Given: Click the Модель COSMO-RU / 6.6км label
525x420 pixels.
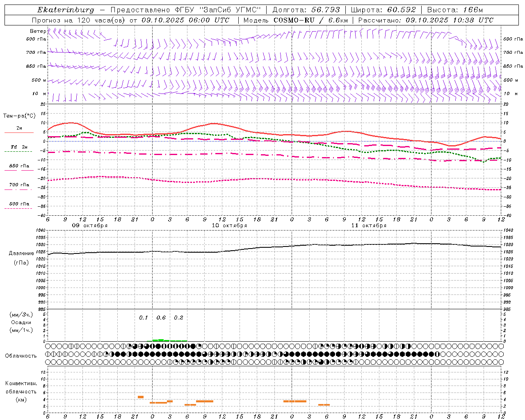Looking at the screenshot, I should point(295,20).
